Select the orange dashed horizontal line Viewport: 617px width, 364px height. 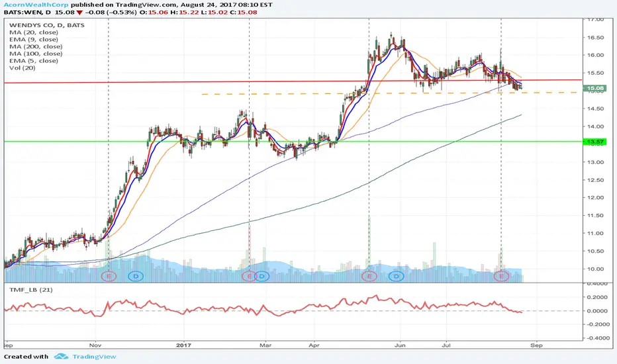point(389,93)
